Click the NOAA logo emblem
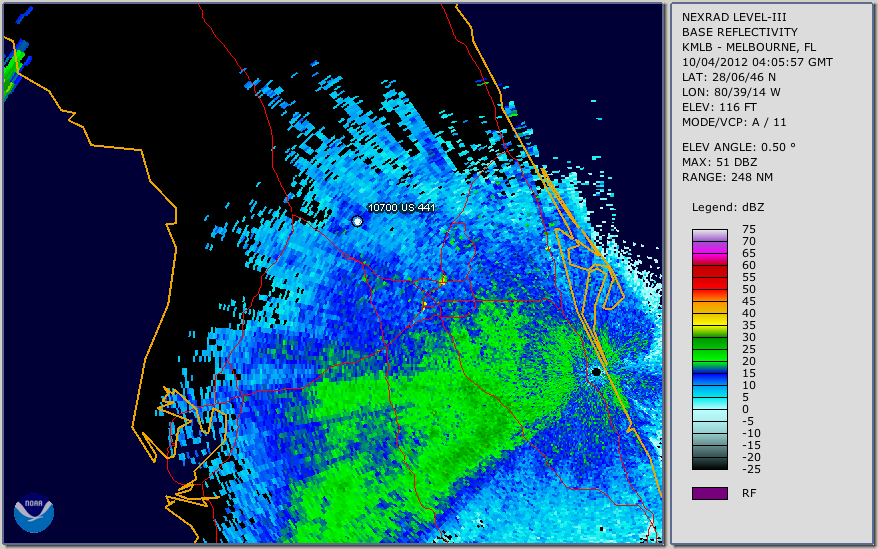 [34, 513]
